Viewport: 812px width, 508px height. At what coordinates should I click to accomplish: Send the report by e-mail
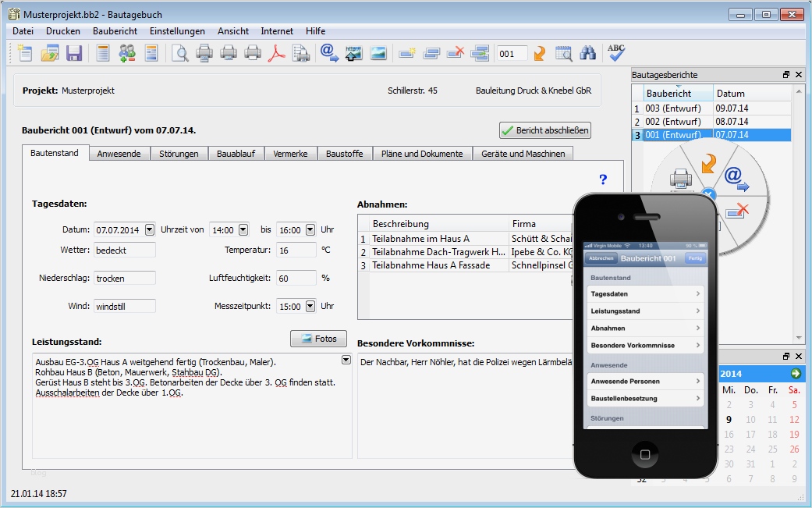[328, 53]
